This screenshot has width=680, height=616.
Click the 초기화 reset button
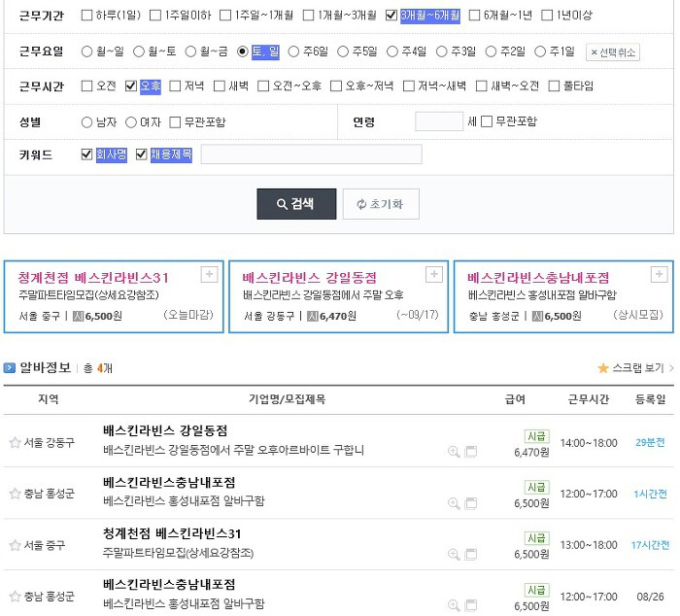click(x=381, y=204)
